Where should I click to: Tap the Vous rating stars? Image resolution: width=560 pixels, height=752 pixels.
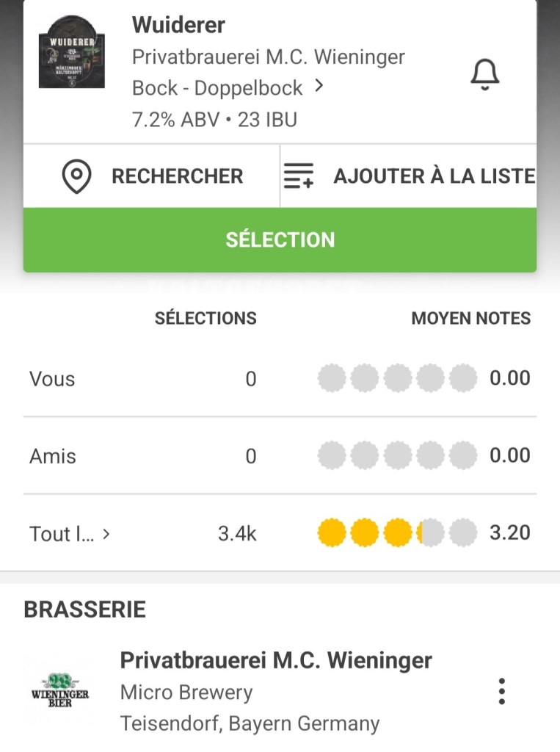click(x=397, y=379)
